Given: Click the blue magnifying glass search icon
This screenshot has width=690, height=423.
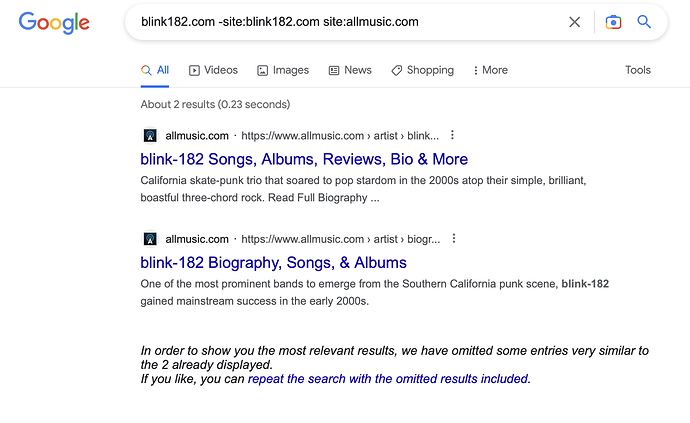Looking at the screenshot, I should point(644,22).
